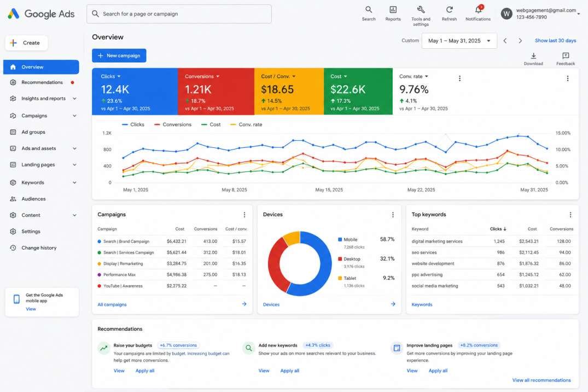Click the search for page or campaign field
The height and width of the screenshot is (392, 588).
(179, 14)
